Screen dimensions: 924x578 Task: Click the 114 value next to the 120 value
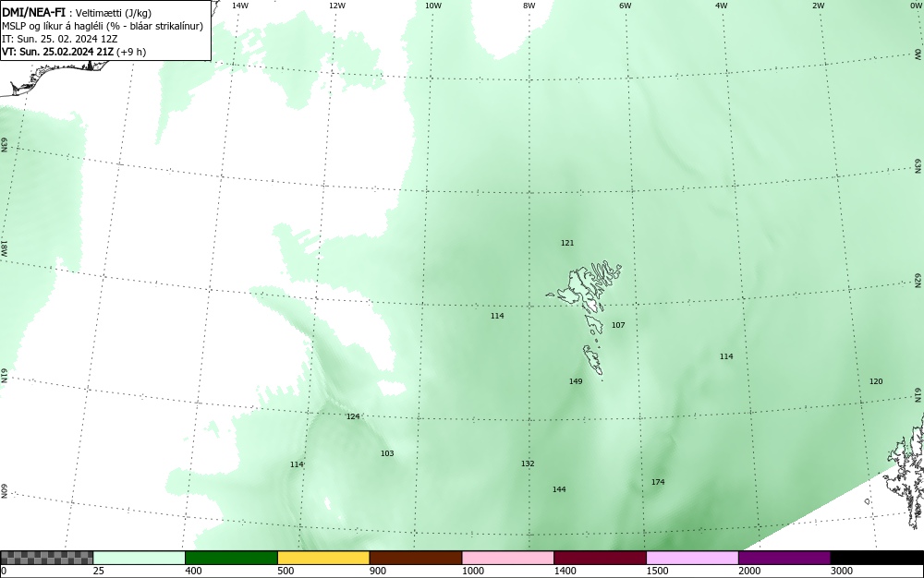[726, 356]
